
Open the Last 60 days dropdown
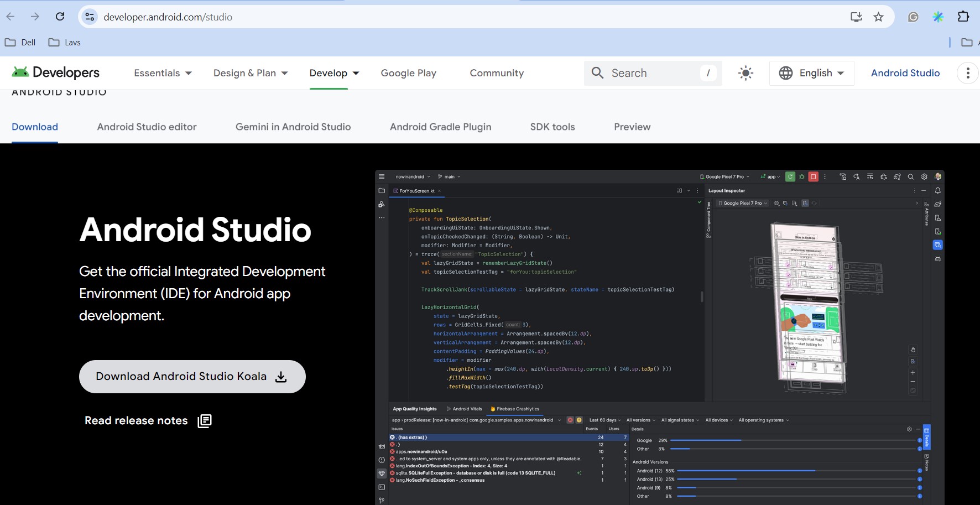pos(605,420)
